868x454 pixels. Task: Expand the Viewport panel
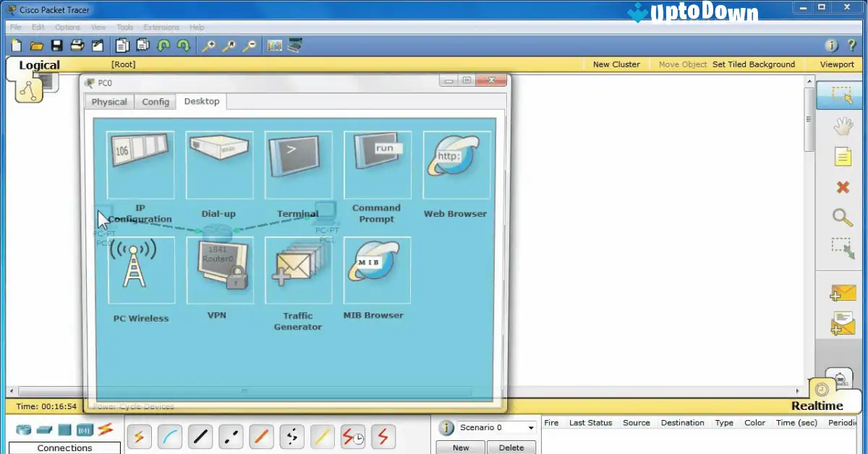pyautogui.click(x=836, y=64)
